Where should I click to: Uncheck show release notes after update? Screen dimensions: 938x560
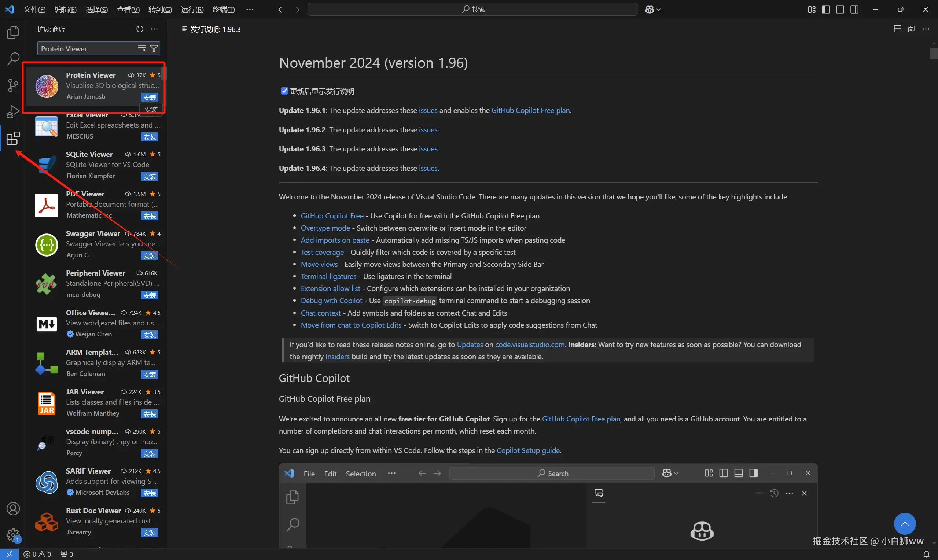pos(284,91)
